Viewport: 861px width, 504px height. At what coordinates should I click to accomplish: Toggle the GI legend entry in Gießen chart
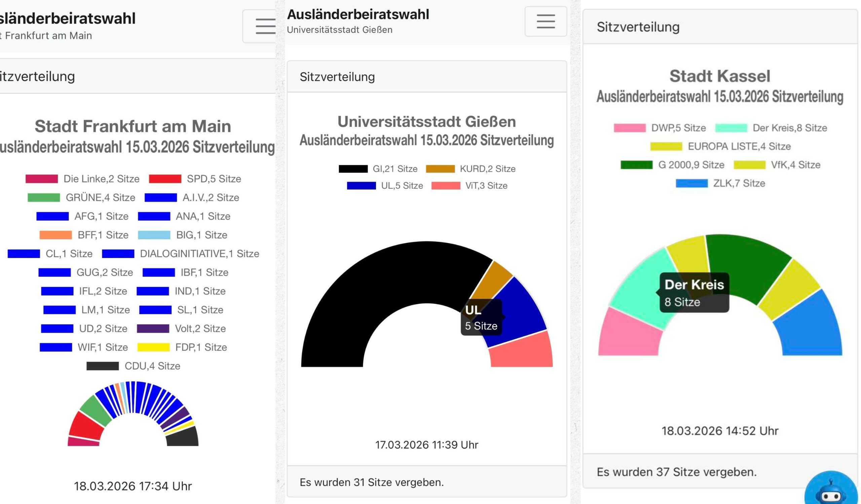378,169
